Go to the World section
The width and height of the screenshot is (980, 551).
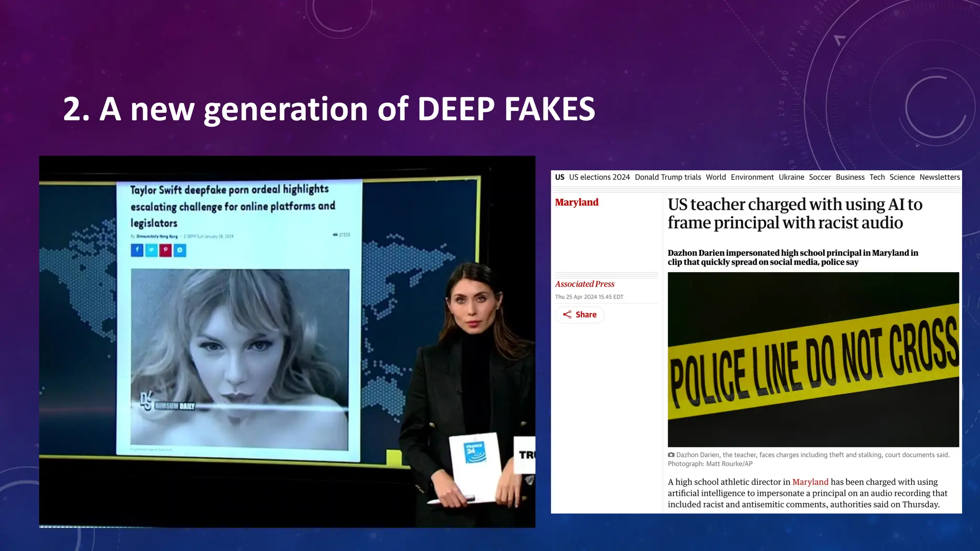[716, 177]
